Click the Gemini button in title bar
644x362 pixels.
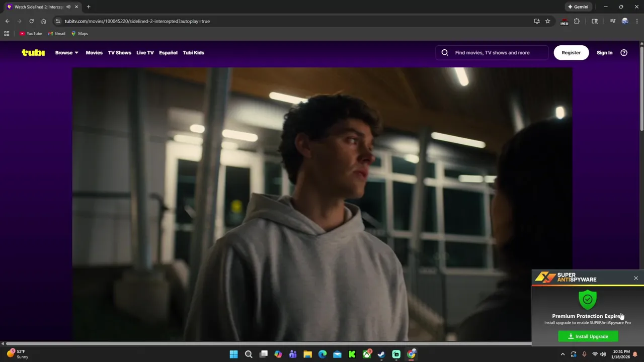pyautogui.click(x=578, y=7)
